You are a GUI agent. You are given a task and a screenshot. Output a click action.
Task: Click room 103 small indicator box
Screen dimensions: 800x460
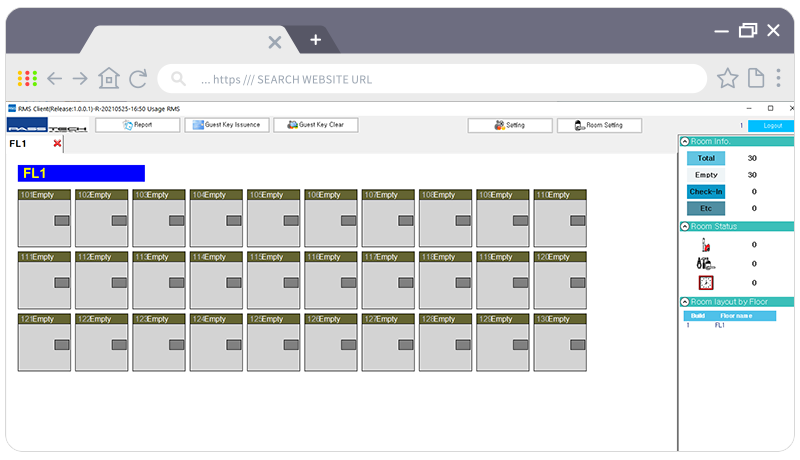pos(177,221)
